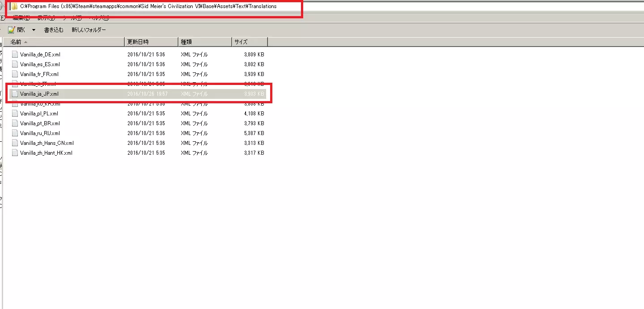Click the date 2016/10/26 19:57
The width and height of the screenshot is (644, 309).
(147, 94)
